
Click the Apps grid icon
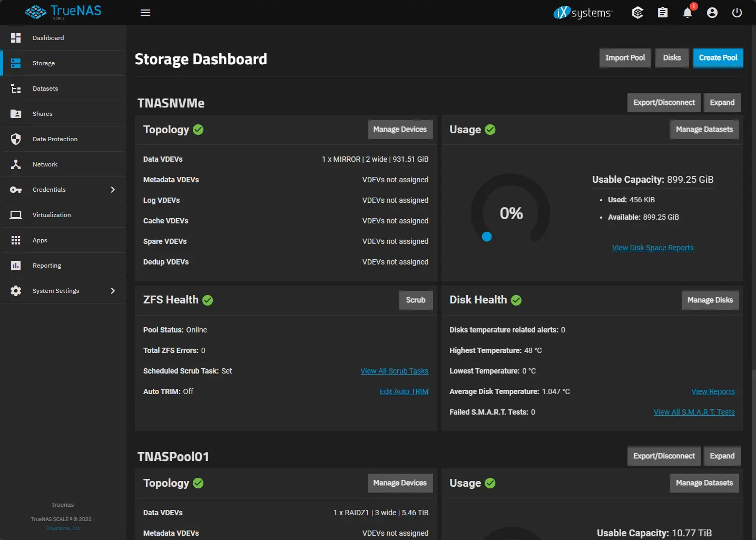pos(16,240)
